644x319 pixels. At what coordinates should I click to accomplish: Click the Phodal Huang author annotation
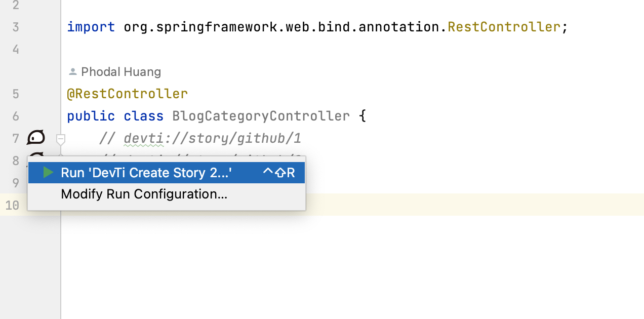[120, 71]
